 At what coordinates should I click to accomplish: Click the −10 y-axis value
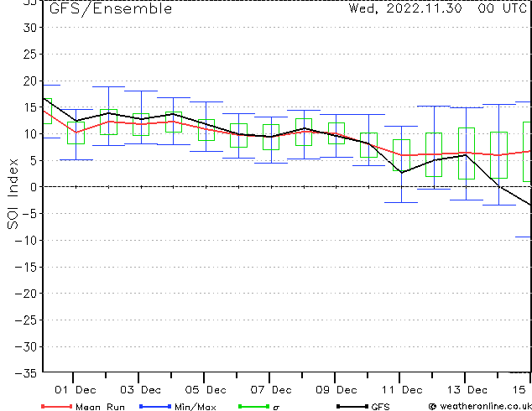point(27,240)
